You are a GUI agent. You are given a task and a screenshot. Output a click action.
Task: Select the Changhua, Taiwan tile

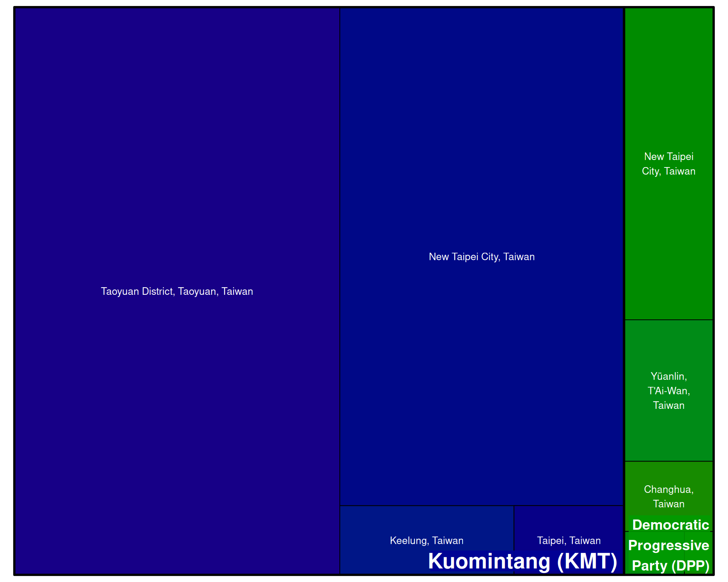669,496
